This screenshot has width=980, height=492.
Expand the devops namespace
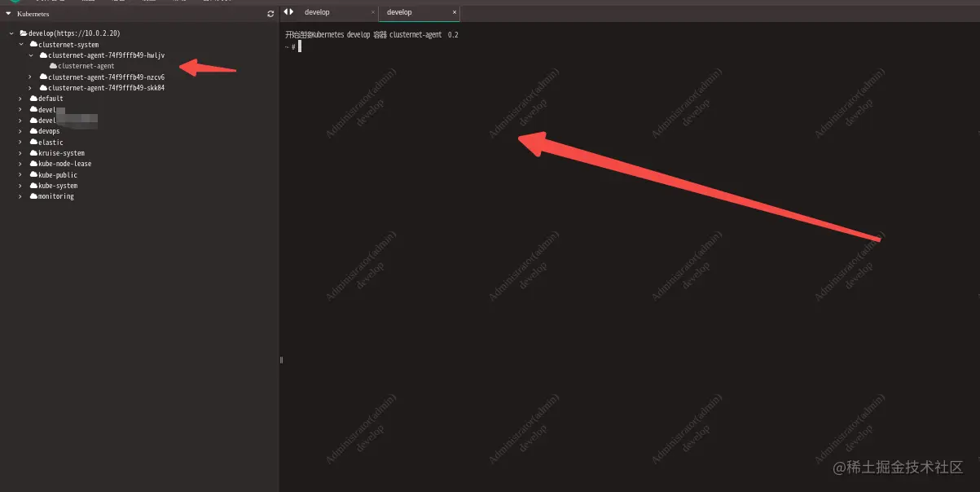click(21, 131)
